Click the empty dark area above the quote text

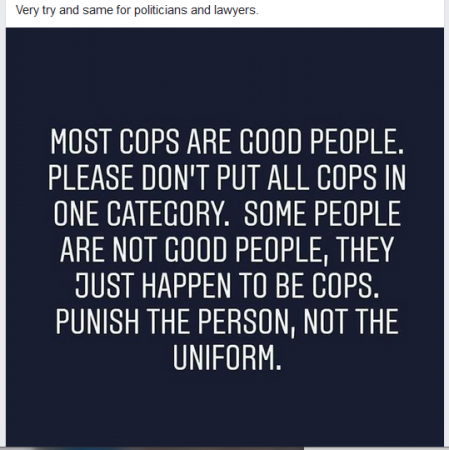pos(225,77)
